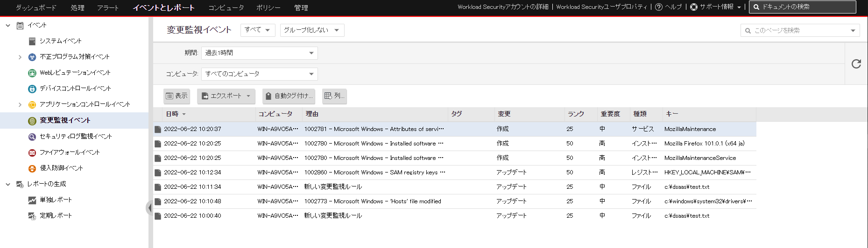Screen dimensions: 868x248
Task: Click the Columns (列...) button
Action: pos(334,96)
